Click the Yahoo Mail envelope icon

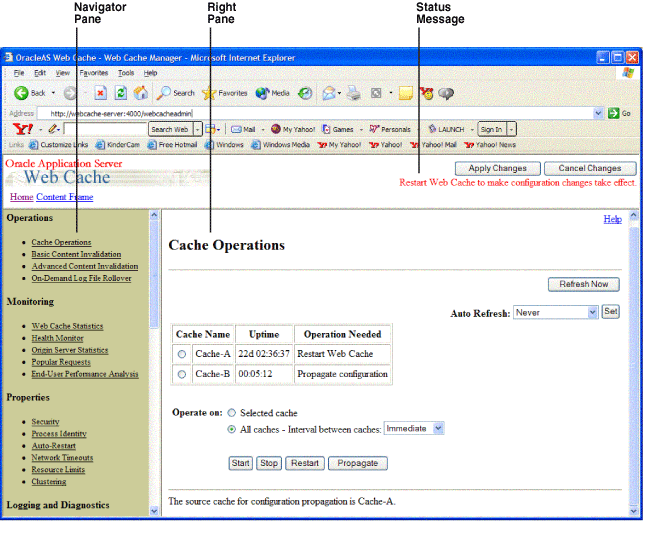[236, 129]
